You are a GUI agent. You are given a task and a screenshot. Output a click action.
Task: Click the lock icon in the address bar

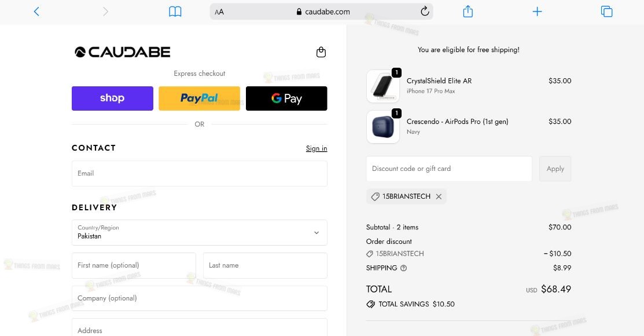click(299, 12)
